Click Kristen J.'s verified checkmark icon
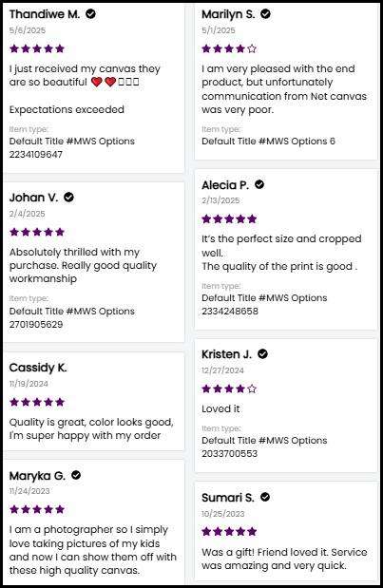The width and height of the screenshot is (383, 588). (x=262, y=353)
